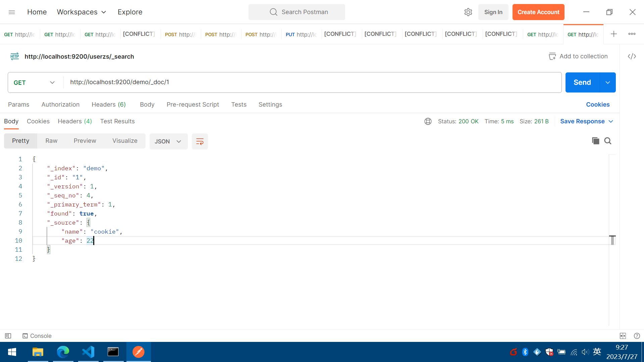Copy response using the copy icon

[595, 141]
